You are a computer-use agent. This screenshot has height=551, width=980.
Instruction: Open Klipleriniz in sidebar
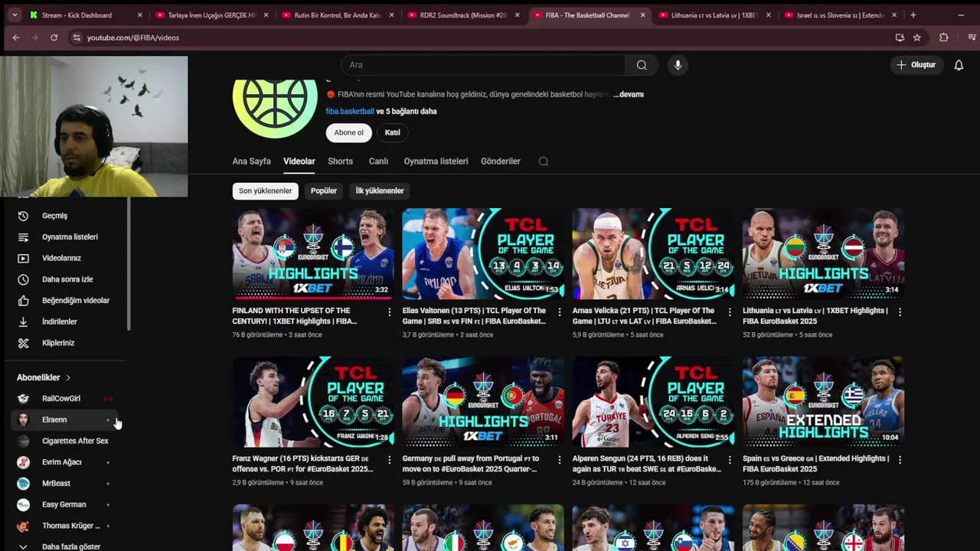coord(65,343)
